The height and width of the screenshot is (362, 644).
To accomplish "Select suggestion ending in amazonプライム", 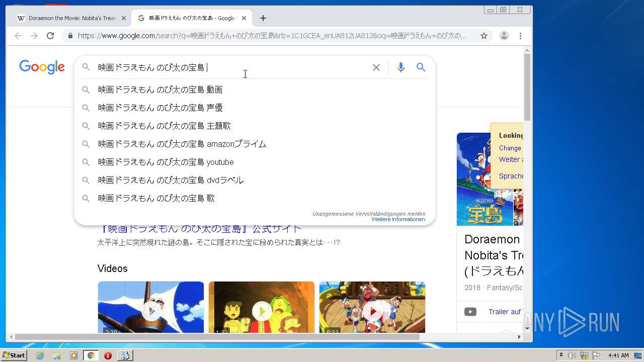I will point(254,144).
